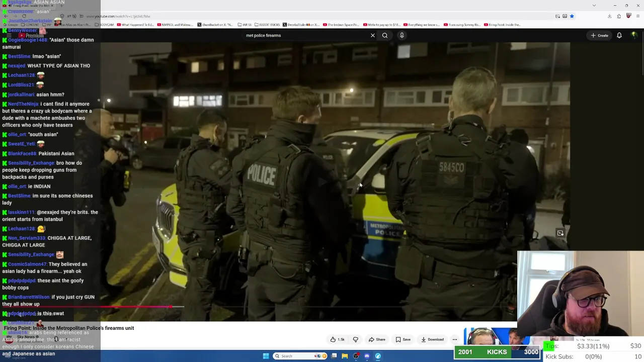This screenshot has height=362, width=644.
Task: Open the YouTube Premium home logo
Action: (x=31, y=35)
